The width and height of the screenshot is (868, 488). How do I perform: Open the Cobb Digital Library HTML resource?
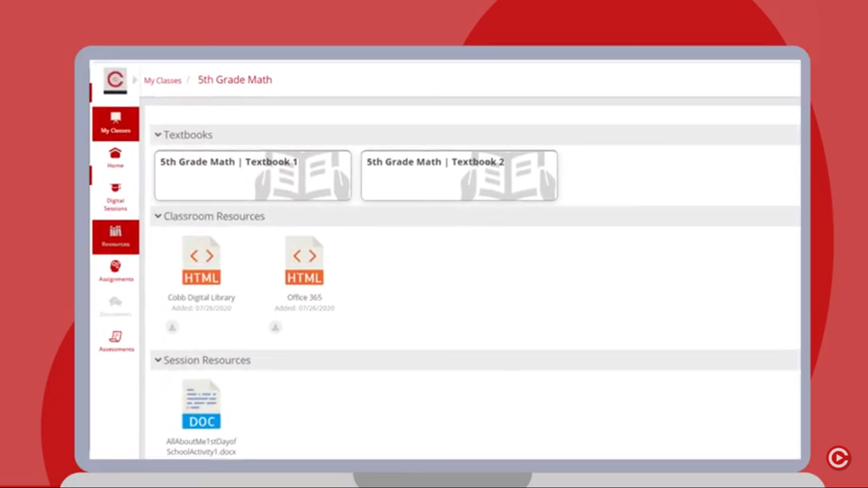pyautogui.click(x=201, y=261)
